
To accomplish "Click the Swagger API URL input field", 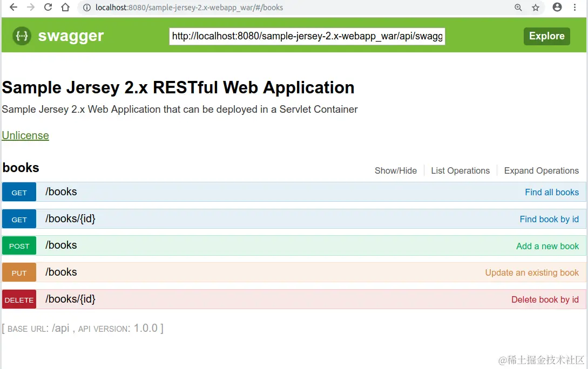I will pos(307,36).
